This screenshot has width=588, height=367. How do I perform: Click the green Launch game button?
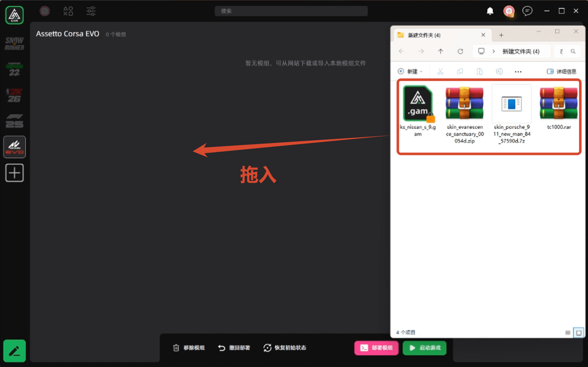tap(425, 348)
